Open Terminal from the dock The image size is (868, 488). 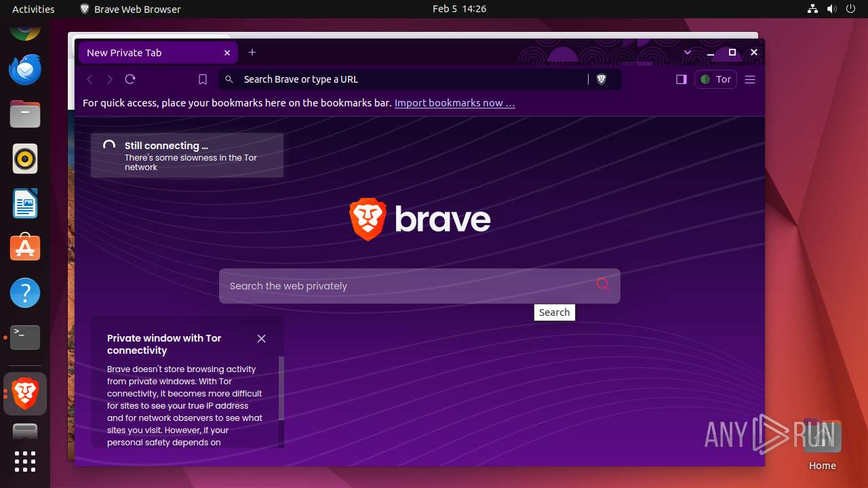(25, 338)
